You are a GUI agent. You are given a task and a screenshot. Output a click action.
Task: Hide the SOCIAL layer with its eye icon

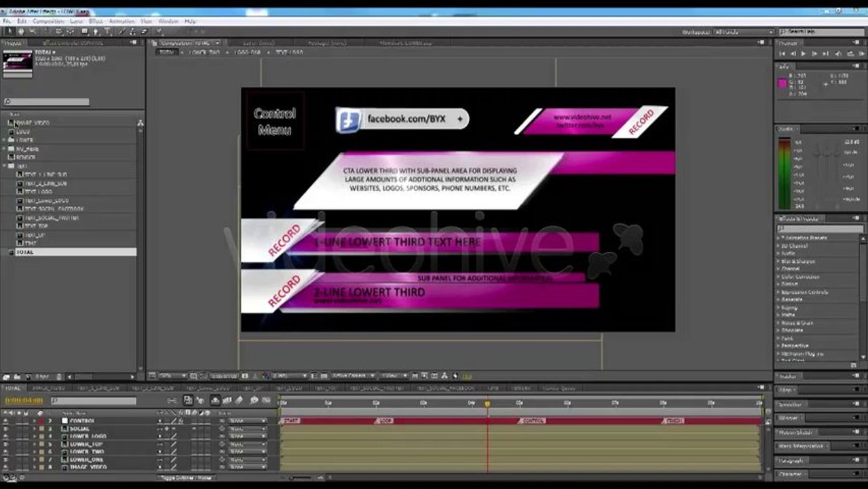(6, 429)
